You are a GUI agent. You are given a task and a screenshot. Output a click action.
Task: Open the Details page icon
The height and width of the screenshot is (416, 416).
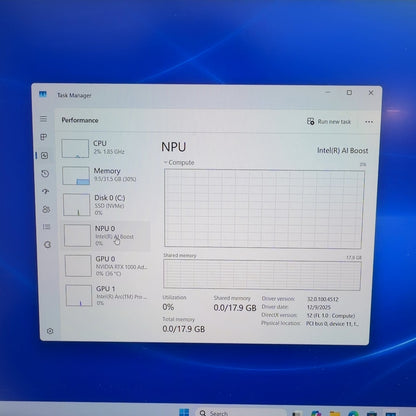click(47, 227)
